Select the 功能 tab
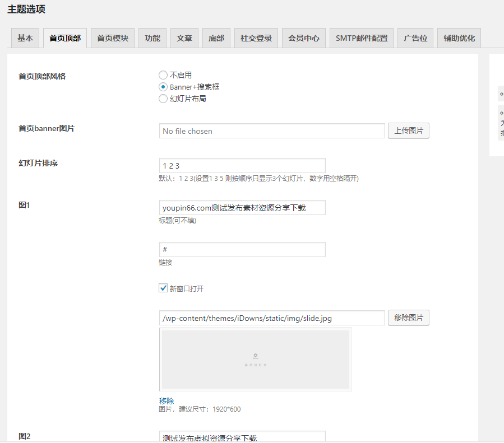Screen dimensions: 504x443 pos(152,38)
